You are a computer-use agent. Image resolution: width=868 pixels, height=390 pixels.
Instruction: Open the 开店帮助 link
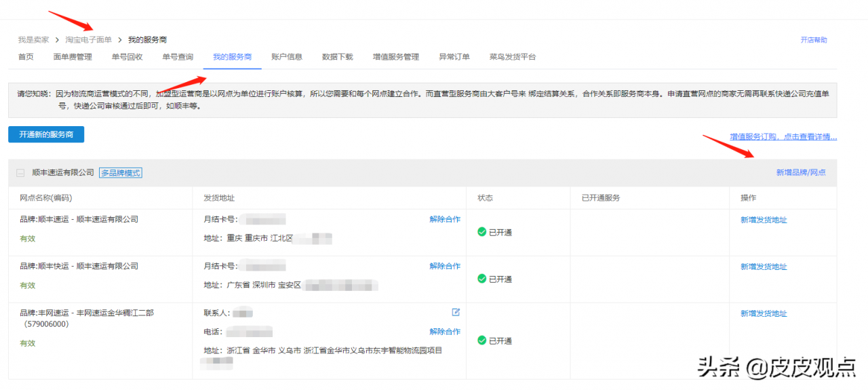(814, 40)
